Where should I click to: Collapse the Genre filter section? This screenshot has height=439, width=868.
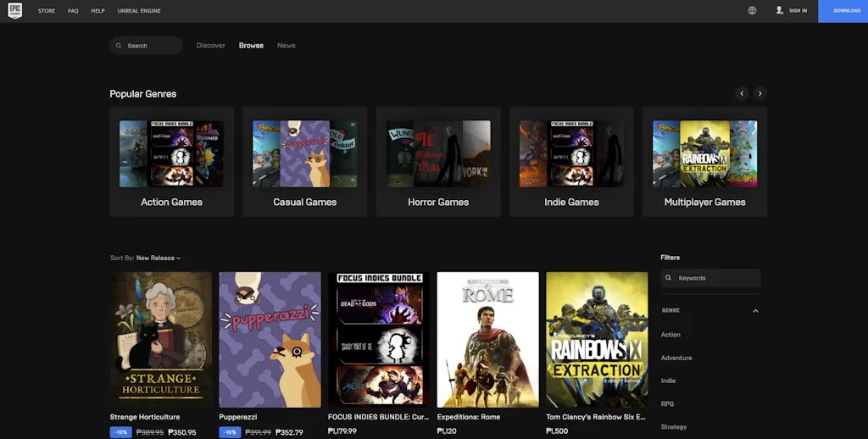click(x=755, y=310)
